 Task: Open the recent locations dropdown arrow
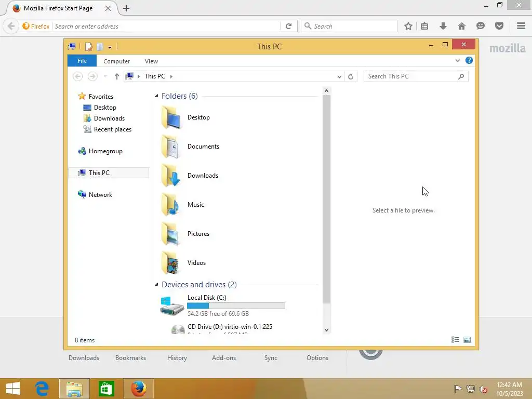point(105,76)
